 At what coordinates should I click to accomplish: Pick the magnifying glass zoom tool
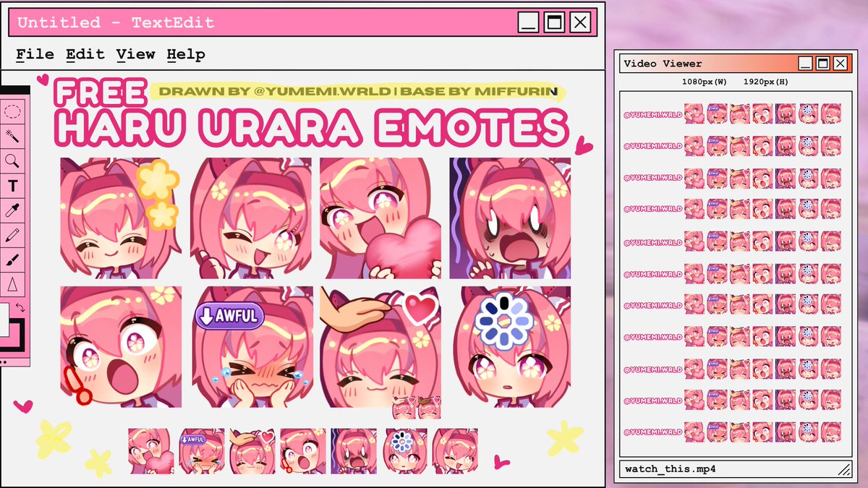(x=12, y=160)
